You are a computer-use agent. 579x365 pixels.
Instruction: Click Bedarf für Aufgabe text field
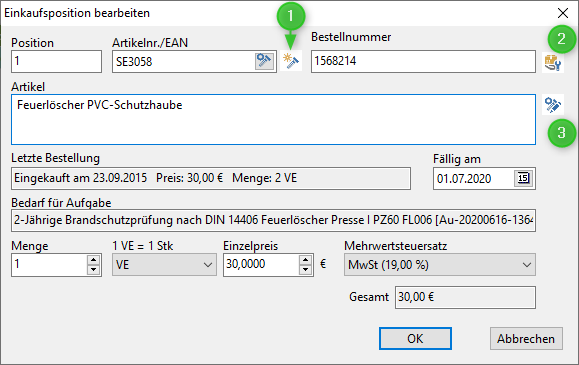tap(273, 221)
